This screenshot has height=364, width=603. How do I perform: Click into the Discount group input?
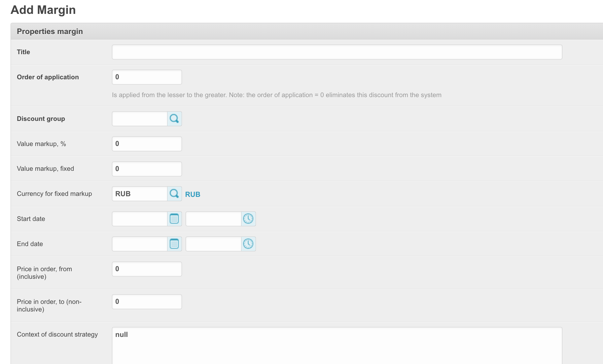point(140,119)
